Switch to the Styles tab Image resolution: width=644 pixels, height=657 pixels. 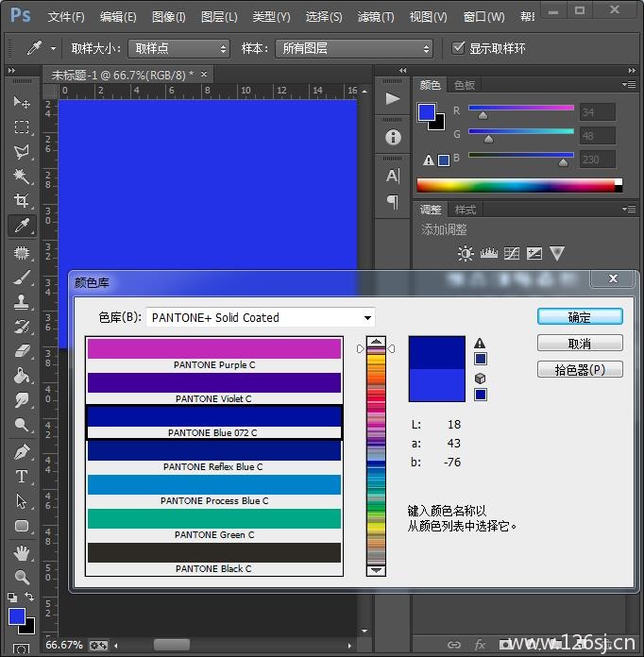click(466, 209)
